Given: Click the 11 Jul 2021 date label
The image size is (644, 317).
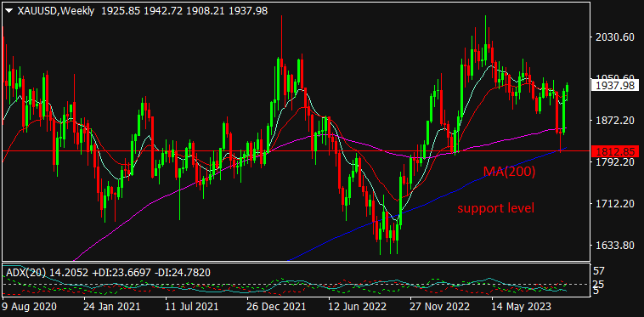Looking at the screenshot, I should point(193,307).
